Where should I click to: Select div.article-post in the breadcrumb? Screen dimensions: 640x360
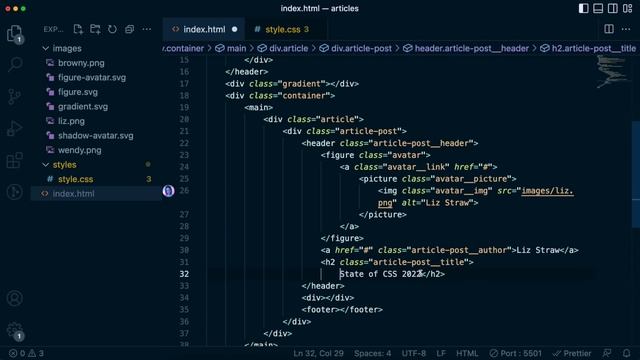click(356, 48)
